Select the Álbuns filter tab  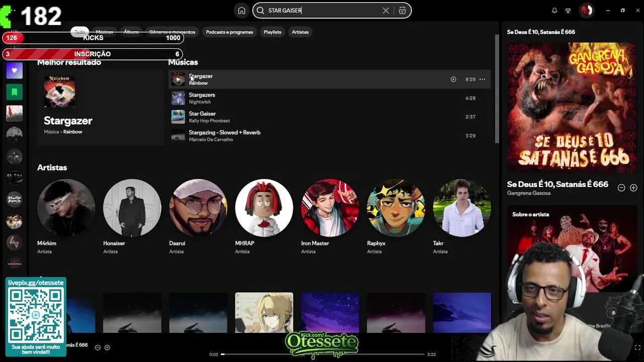(x=131, y=32)
